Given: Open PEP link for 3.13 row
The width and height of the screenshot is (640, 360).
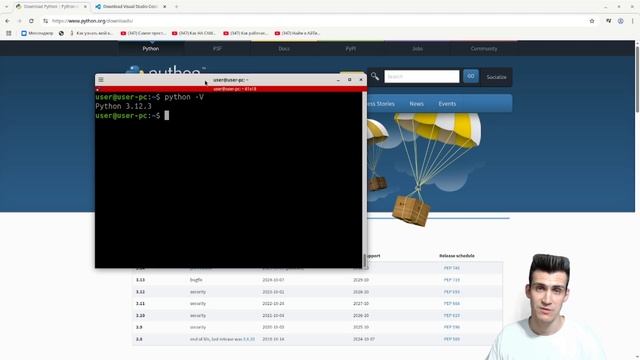Looking at the screenshot, I should [451, 280].
